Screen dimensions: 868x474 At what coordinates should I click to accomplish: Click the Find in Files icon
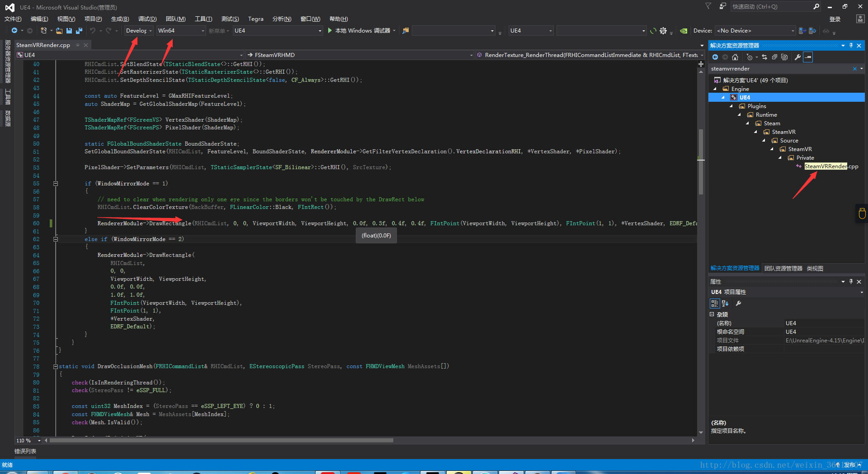tap(406, 31)
